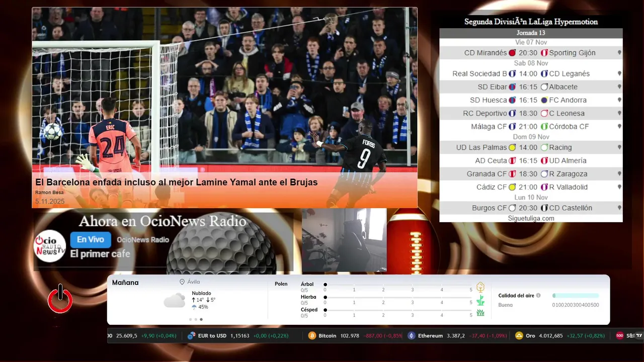Click the grass pollen icon for Hierba
Image resolution: width=644 pixels, height=362 pixels.
click(x=480, y=300)
